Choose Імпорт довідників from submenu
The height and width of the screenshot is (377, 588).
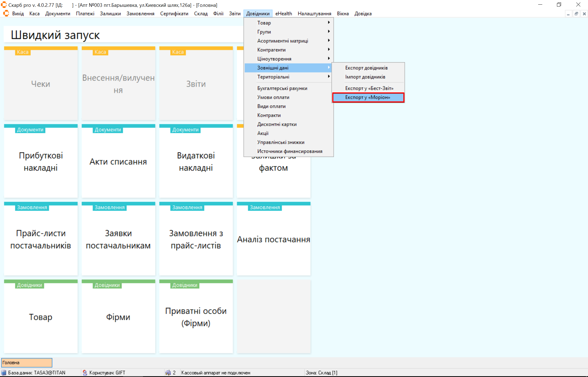click(x=365, y=77)
